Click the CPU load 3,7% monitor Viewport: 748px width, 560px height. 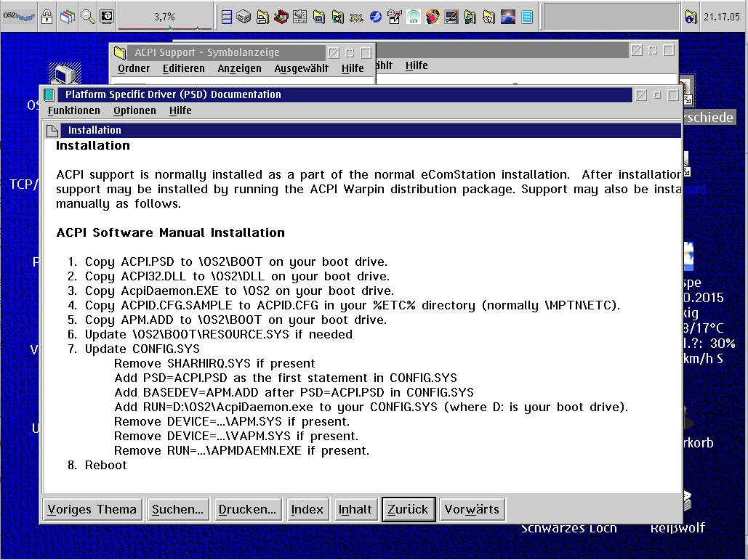point(165,17)
